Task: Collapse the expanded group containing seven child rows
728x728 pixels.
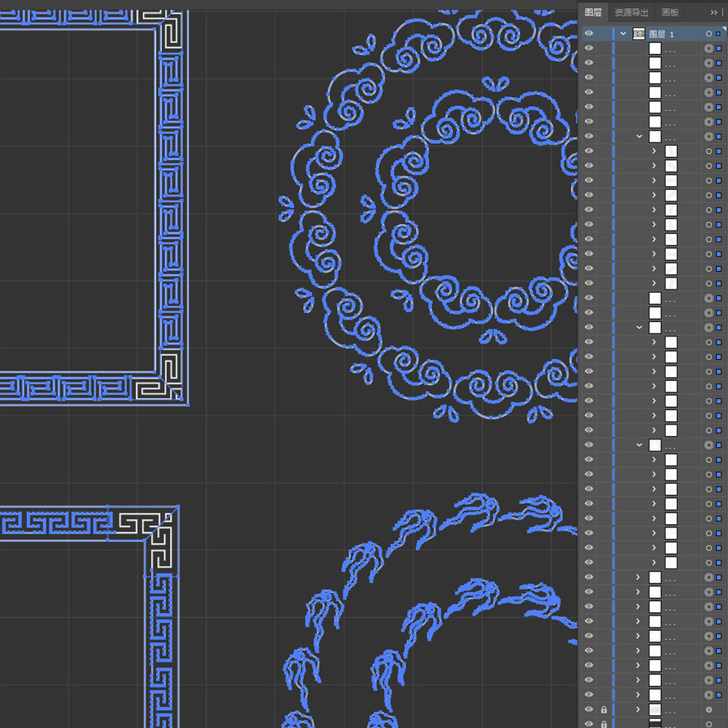Action: (x=639, y=328)
